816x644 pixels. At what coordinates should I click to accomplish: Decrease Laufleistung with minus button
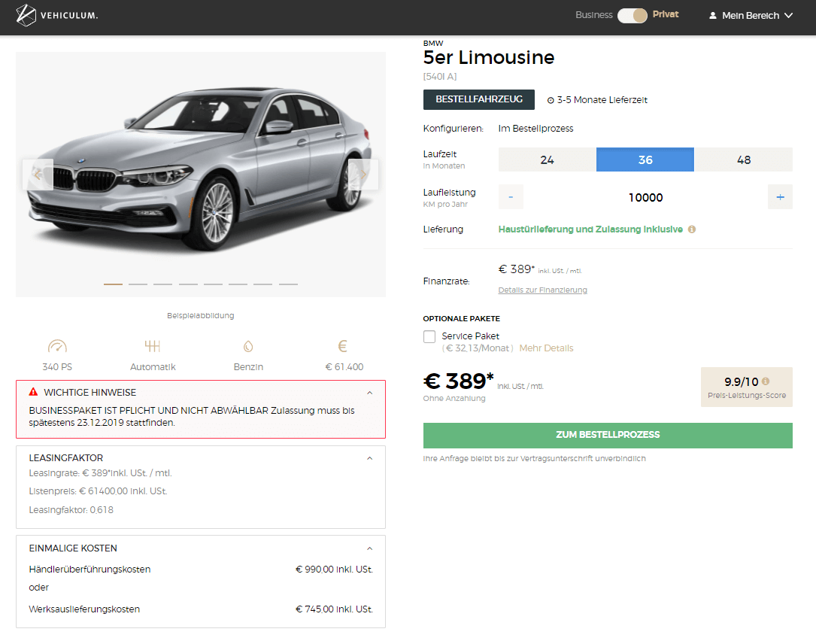(x=511, y=197)
